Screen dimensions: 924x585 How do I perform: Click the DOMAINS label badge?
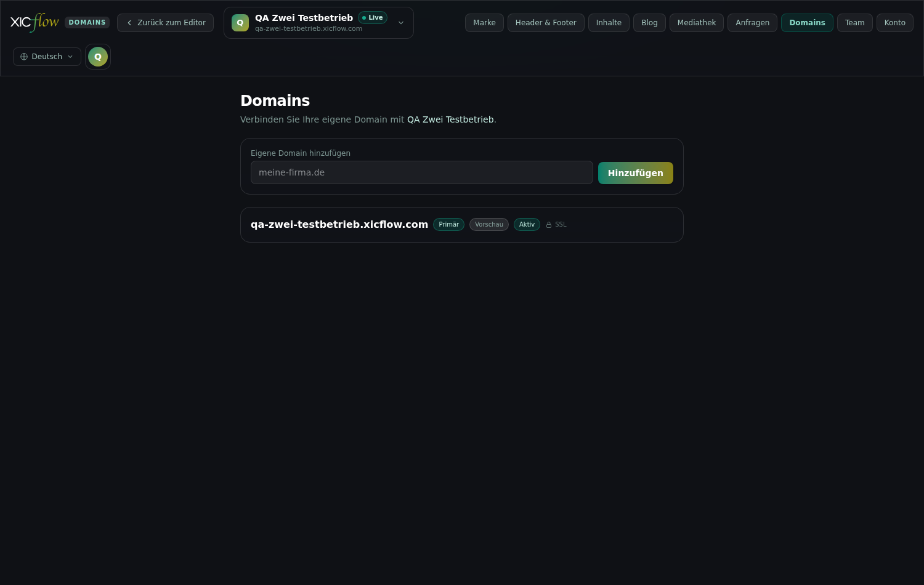pyautogui.click(x=87, y=22)
